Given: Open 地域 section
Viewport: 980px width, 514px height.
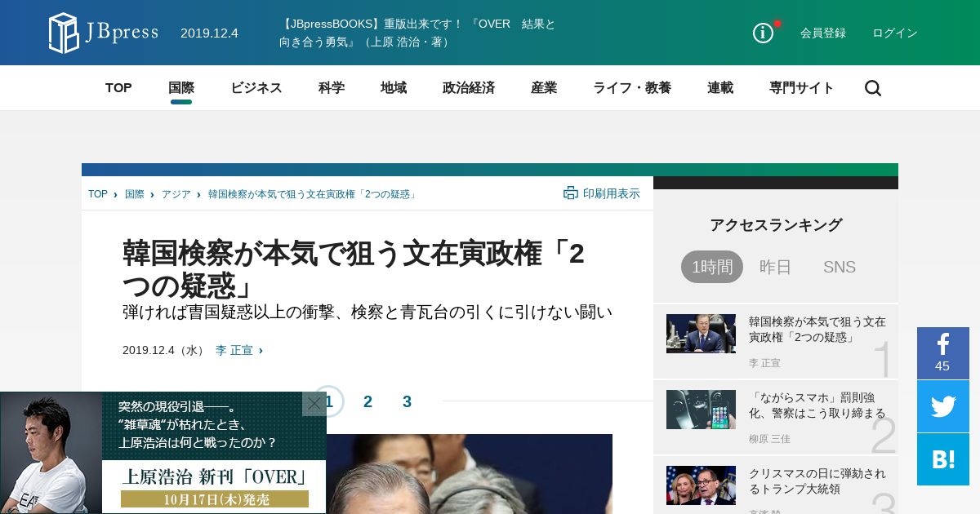Looking at the screenshot, I should pyautogui.click(x=394, y=88).
